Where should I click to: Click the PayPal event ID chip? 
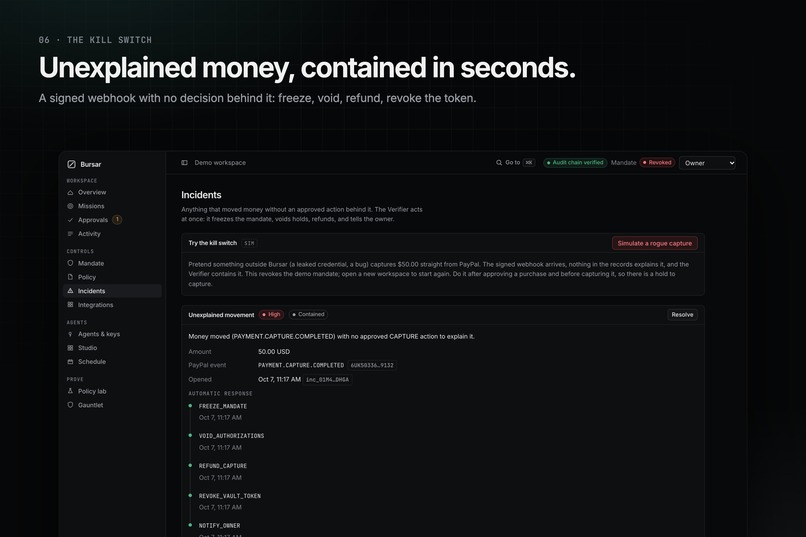372,365
